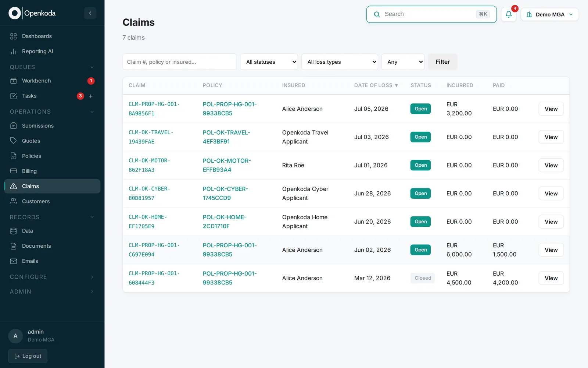Viewport: 588px width, 368px height.
Task: Open claim link CLM-OK-TRAVEL-19439FAE
Action: [x=151, y=137]
